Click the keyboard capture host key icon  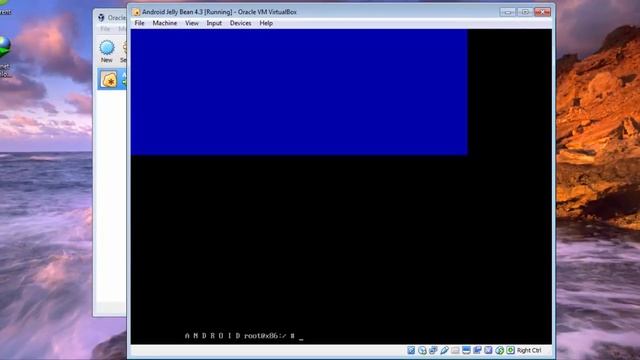511,350
